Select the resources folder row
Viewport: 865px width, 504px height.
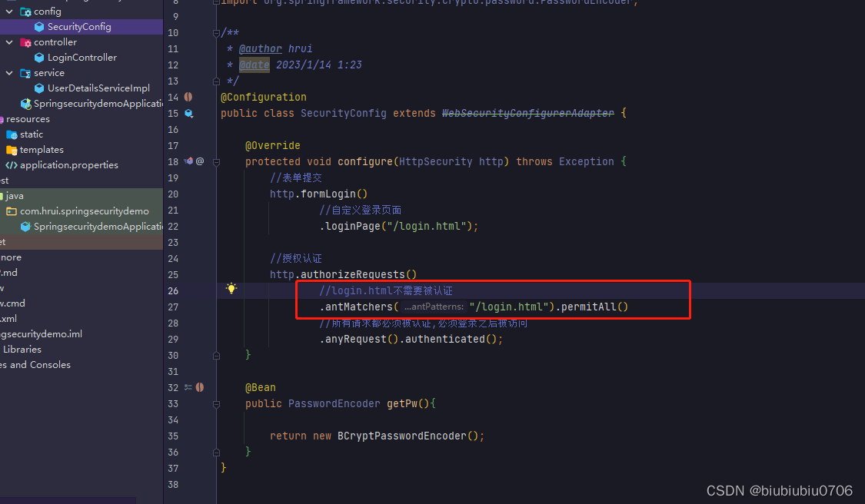coord(82,119)
